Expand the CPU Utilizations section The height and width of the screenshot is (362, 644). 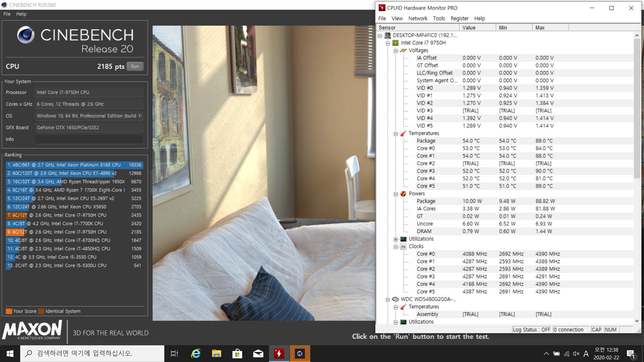tap(396, 239)
